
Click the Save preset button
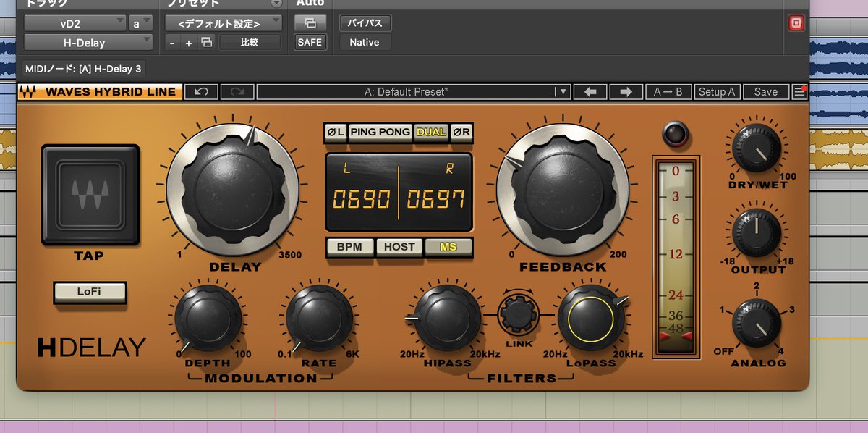click(x=765, y=92)
